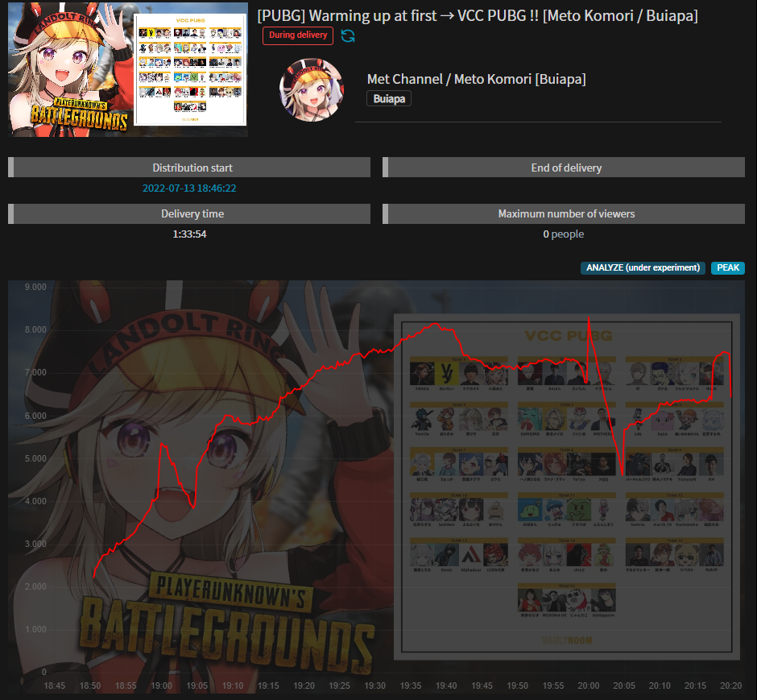Screen dimensions: 757x700
Task: Open Met Channel / Meto Komori channel link
Action: click(476, 79)
